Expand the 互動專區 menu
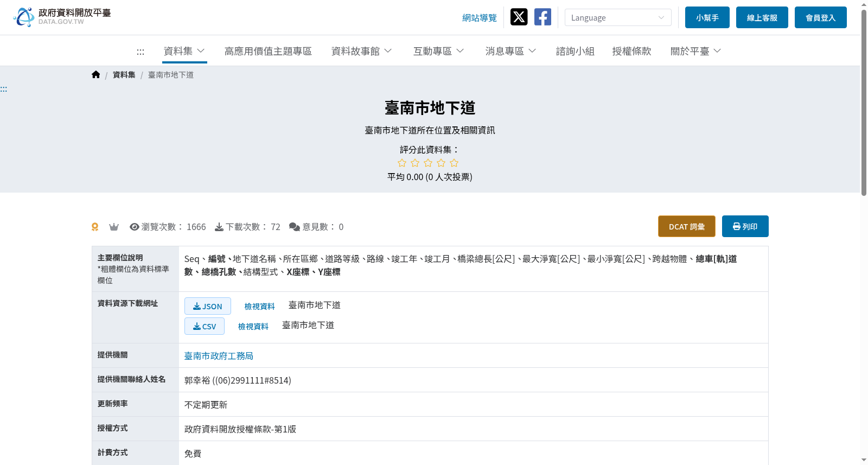868x465 pixels. (439, 51)
